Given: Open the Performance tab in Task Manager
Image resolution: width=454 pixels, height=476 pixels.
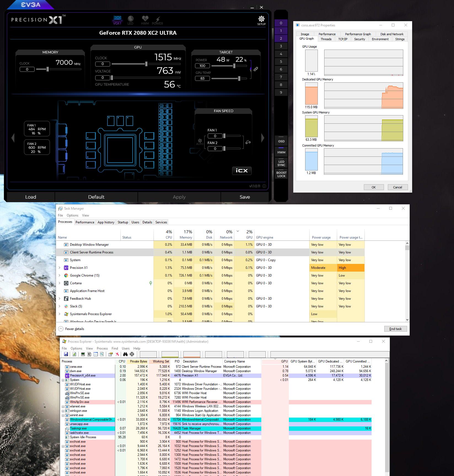Looking at the screenshot, I should [85, 222].
